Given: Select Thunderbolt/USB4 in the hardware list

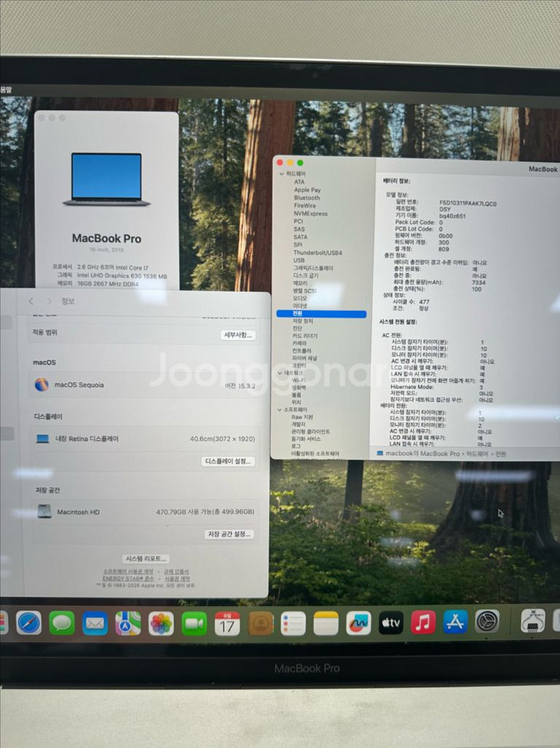Looking at the screenshot, I should [x=317, y=253].
